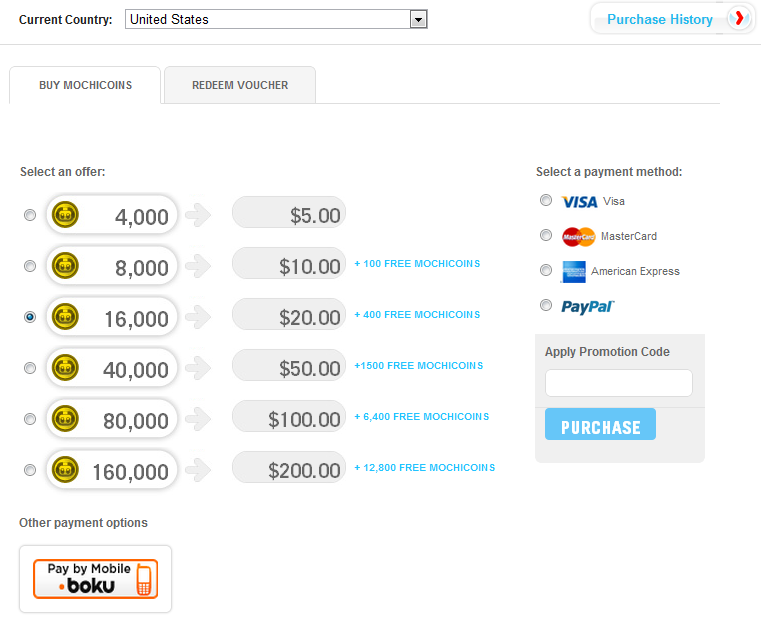Viewport: 761px width, 622px height.
Task: Open the Buy Mochicoins tab
Action: [x=85, y=85]
